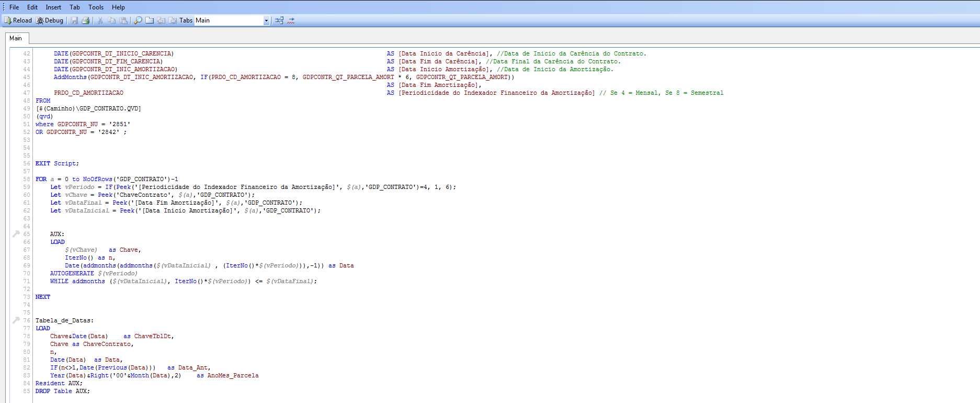
Task: Click '[Data Fim Amortização],' alias on line 46
Action: click(440, 85)
